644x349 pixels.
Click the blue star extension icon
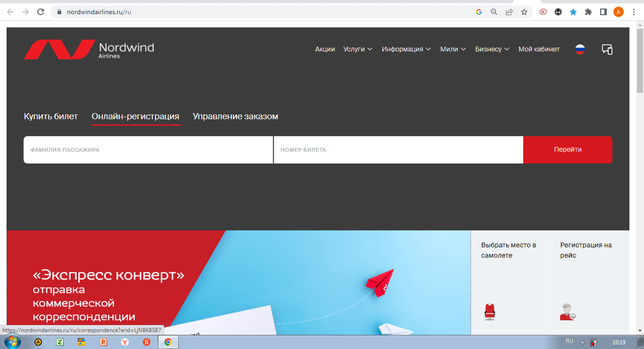click(x=573, y=12)
